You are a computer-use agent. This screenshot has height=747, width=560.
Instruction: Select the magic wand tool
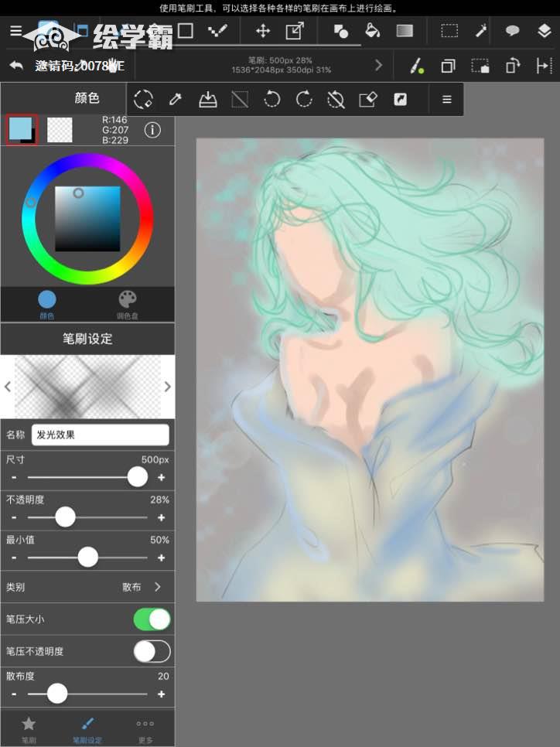(x=481, y=31)
